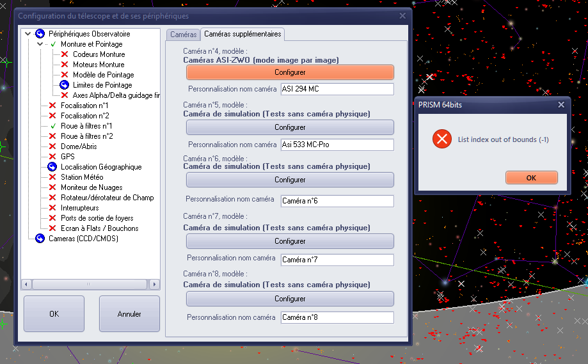
Task: Click the red X icon beside Station Météo
Action: tap(52, 177)
